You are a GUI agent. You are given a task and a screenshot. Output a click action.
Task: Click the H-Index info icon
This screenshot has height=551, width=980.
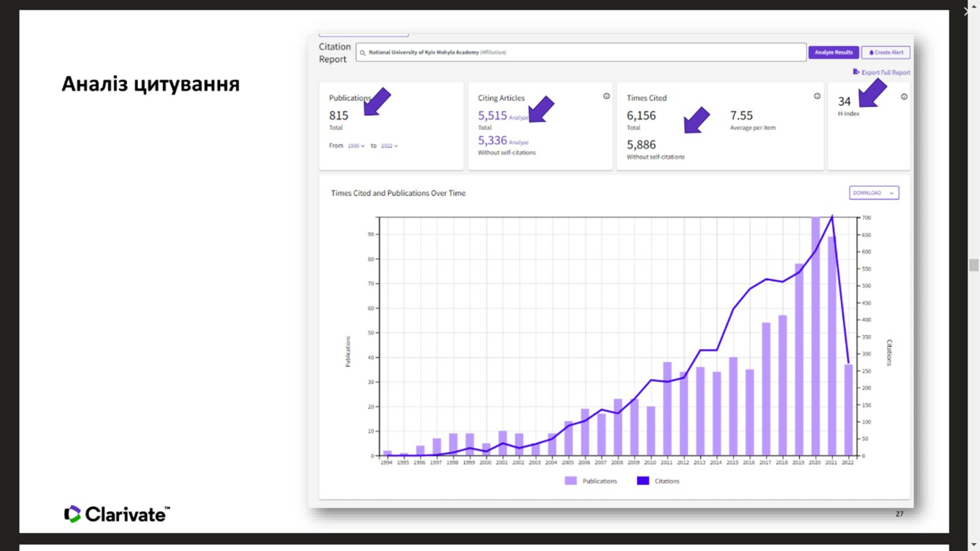coord(904,97)
